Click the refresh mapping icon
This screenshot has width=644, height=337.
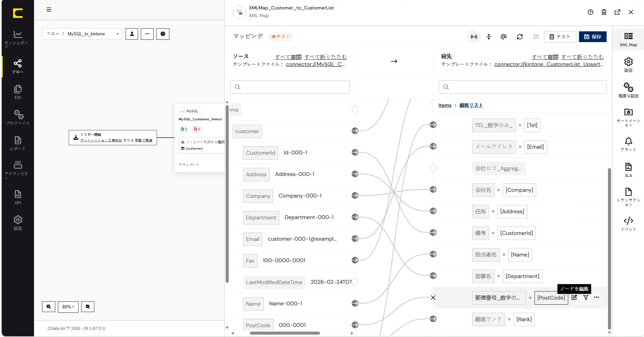(520, 37)
